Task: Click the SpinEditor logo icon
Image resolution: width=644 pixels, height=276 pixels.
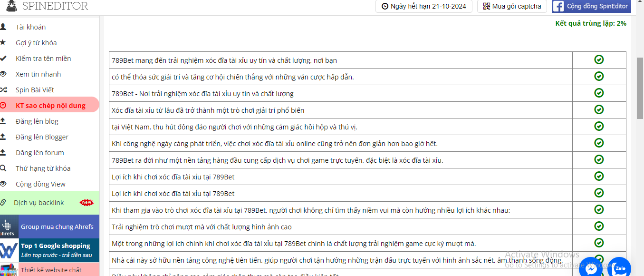Action: tap(12, 6)
